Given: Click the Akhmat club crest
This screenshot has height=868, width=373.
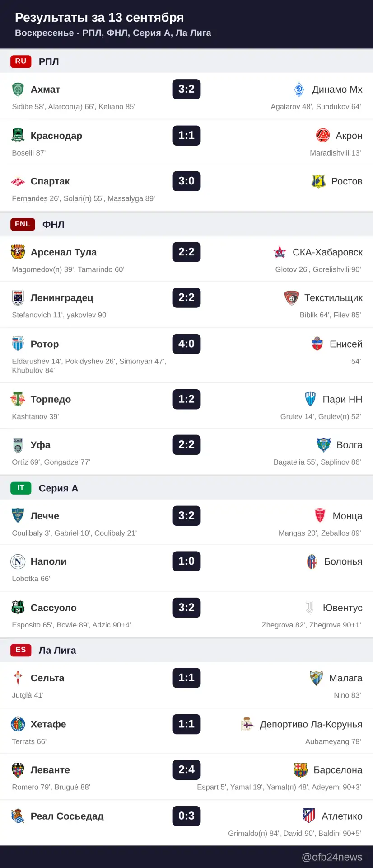Looking at the screenshot, I should (18, 90).
